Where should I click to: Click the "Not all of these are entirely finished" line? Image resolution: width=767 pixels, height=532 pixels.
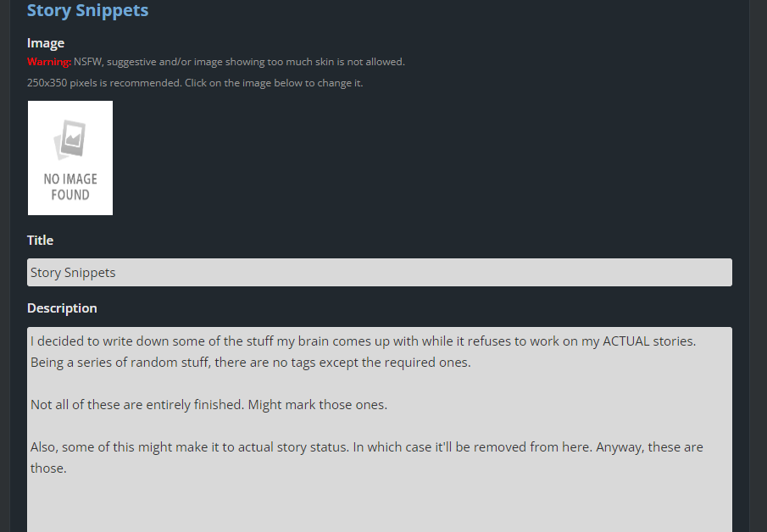point(136,405)
